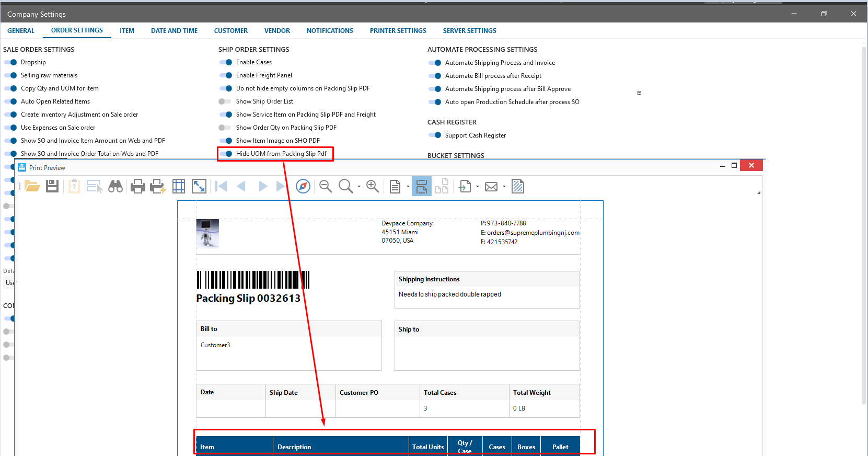Switch to the PRINTER SETTINGS tab
Viewport: 868px width, 456px height.
click(x=398, y=31)
